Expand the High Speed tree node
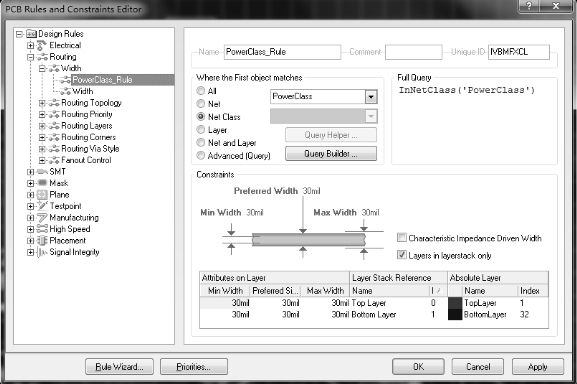Viewport: 577px width, 384px height. [x=31, y=229]
